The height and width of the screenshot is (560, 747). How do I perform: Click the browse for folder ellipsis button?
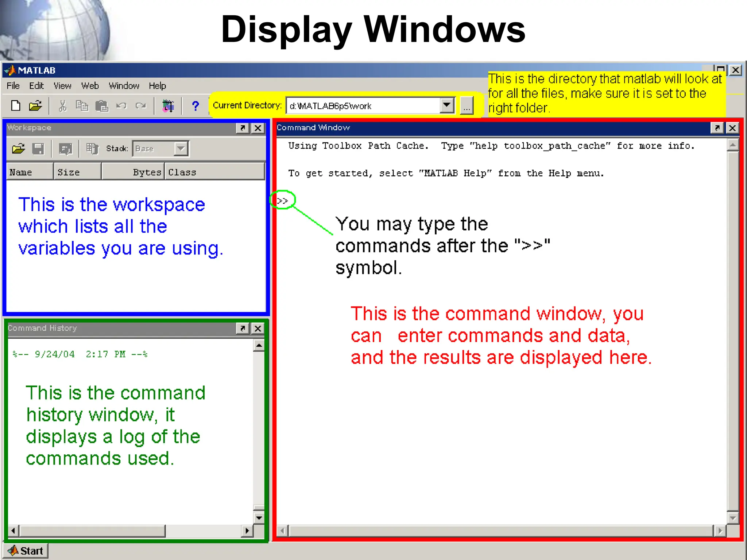pos(467,106)
